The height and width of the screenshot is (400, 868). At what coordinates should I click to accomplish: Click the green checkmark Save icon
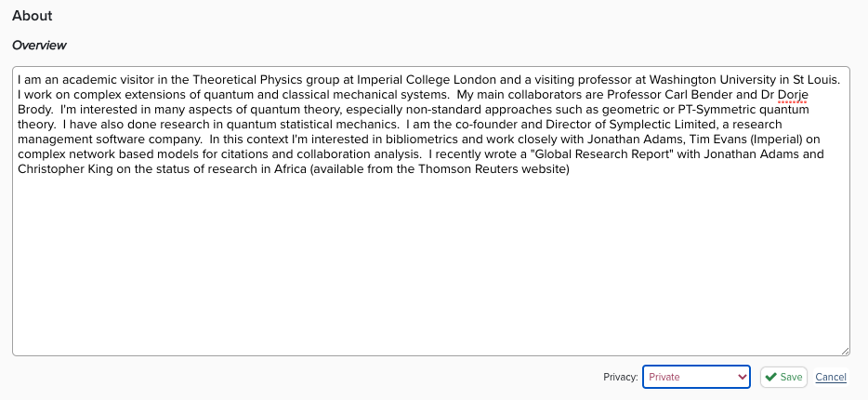[x=771, y=377]
